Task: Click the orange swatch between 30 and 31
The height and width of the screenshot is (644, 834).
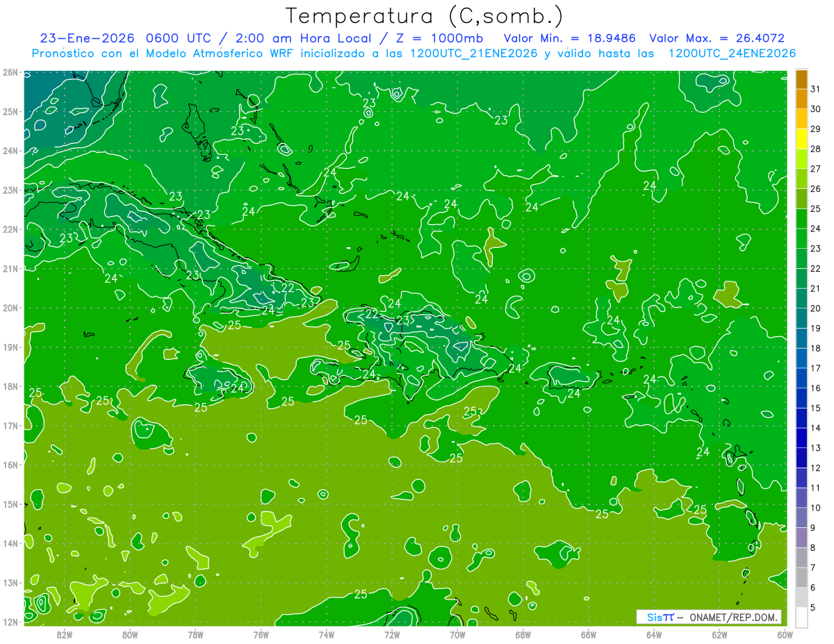Action: click(801, 99)
